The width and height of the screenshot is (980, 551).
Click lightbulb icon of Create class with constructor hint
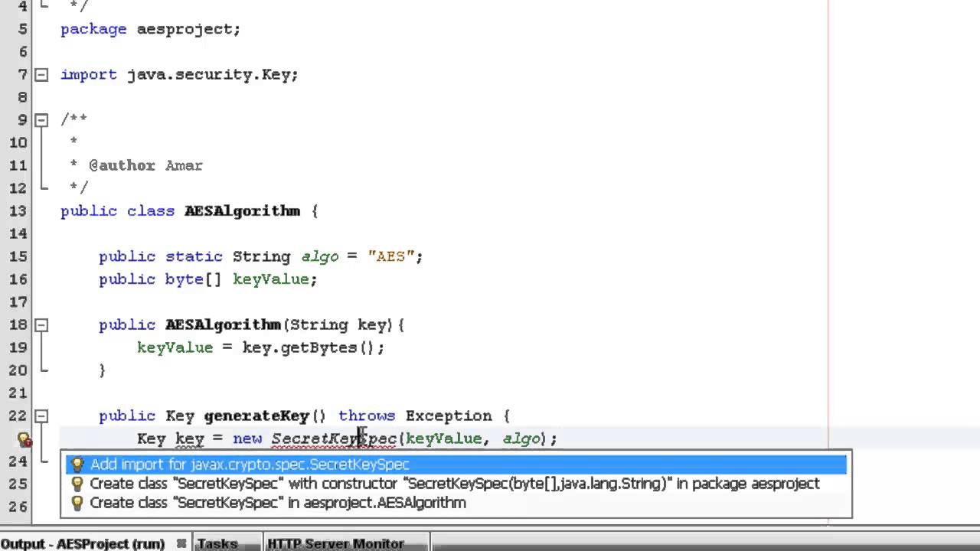pyautogui.click(x=77, y=484)
